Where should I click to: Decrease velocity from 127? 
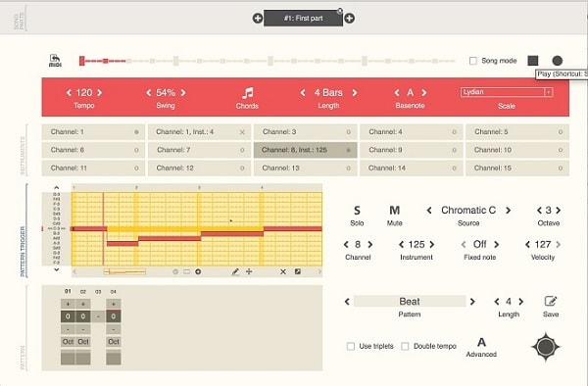[527, 245]
